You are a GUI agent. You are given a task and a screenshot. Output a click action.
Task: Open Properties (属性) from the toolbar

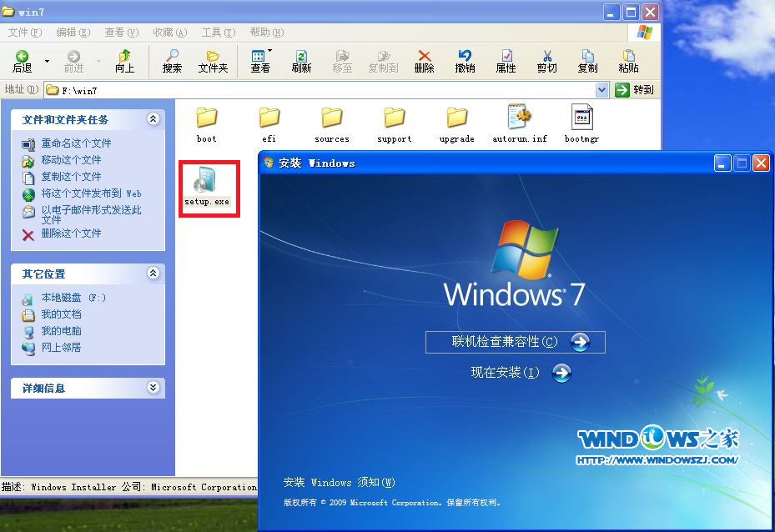tap(506, 61)
